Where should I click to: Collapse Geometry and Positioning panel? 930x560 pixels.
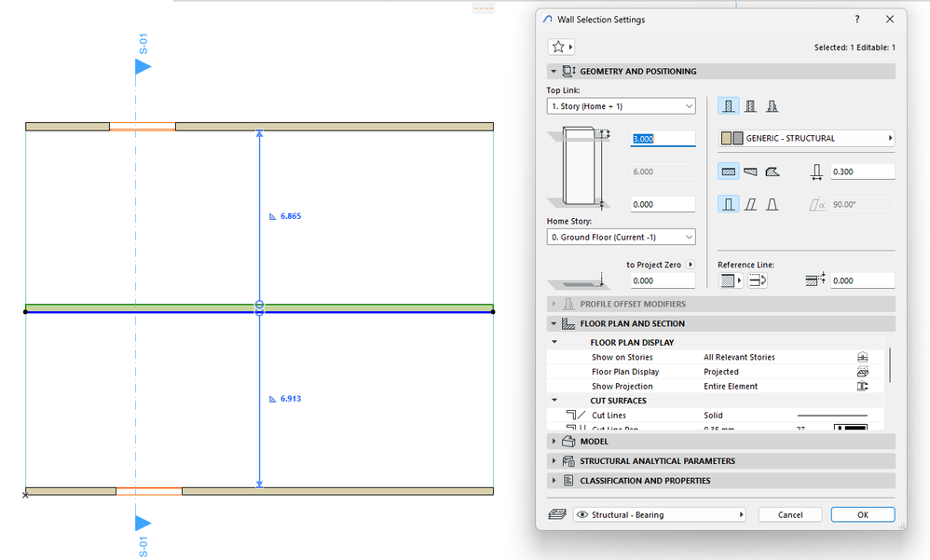(x=554, y=71)
